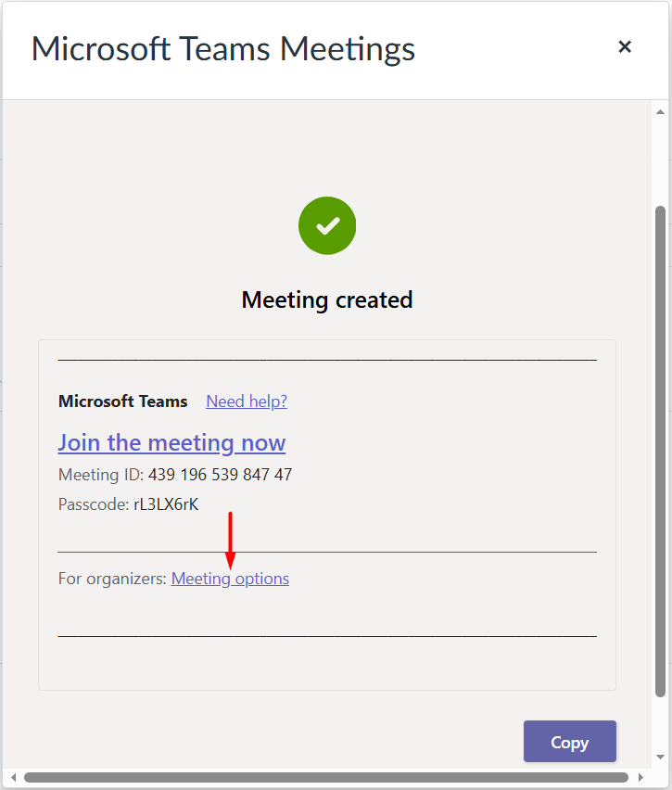Screen dimensions: 672x790
Task: Click the Passcode label text
Action: point(94,504)
